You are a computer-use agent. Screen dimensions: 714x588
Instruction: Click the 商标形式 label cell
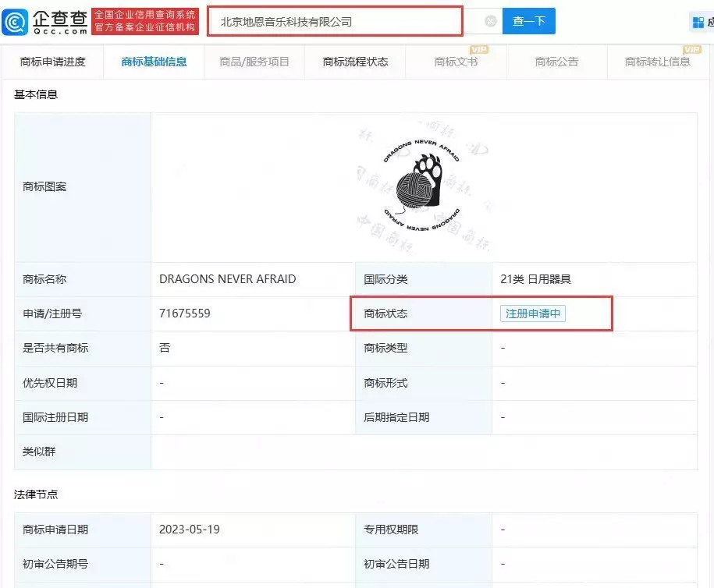(x=424, y=383)
